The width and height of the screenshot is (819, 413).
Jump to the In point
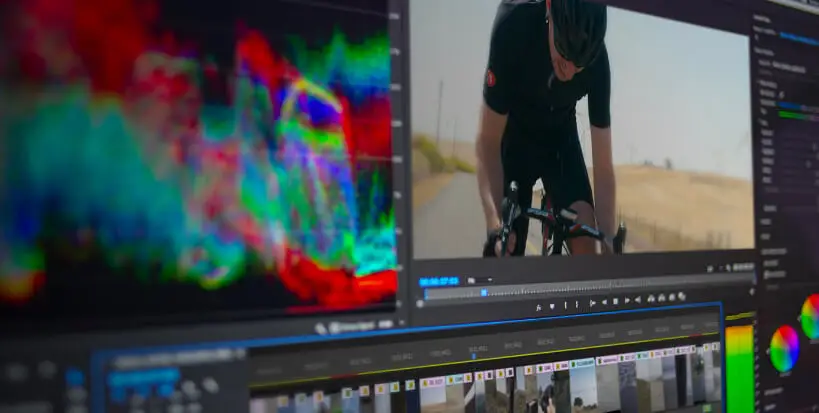coord(592,303)
